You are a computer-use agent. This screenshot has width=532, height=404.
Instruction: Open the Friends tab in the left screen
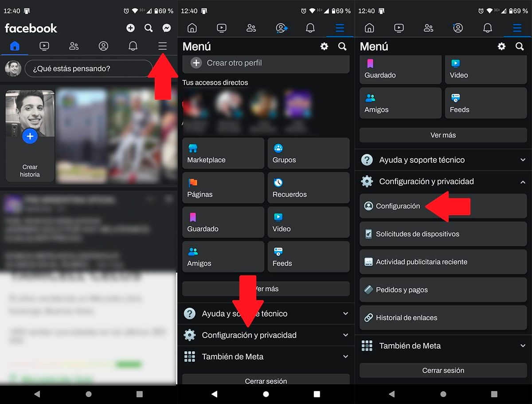[x=74, y=46]
